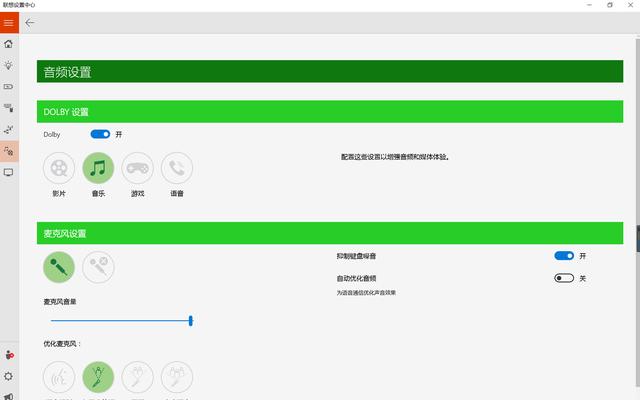The height and width of the screenshot is (400, 640).
Task: Choose the multiple-speakers microphone optimization icon
Action: (177, 377)
